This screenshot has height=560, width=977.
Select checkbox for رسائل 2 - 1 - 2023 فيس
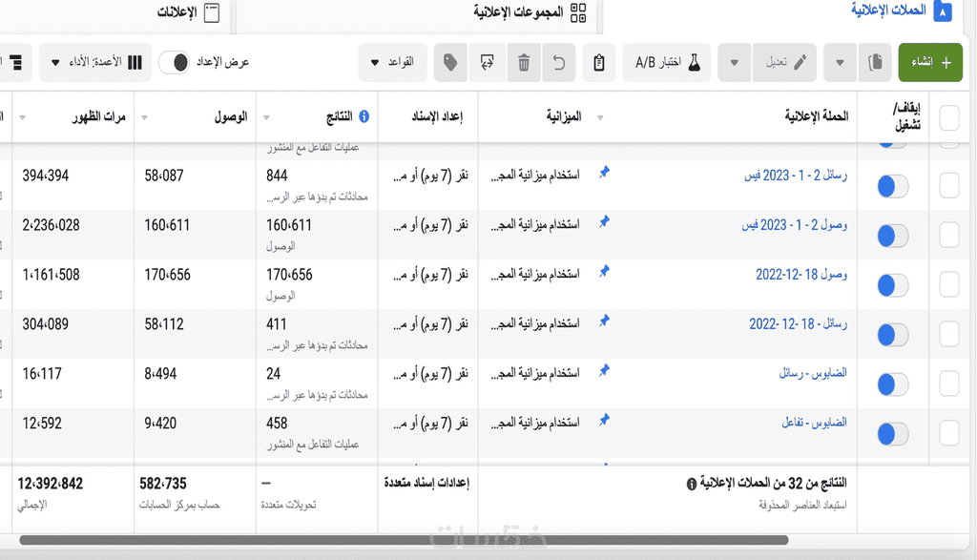[949, 186]
